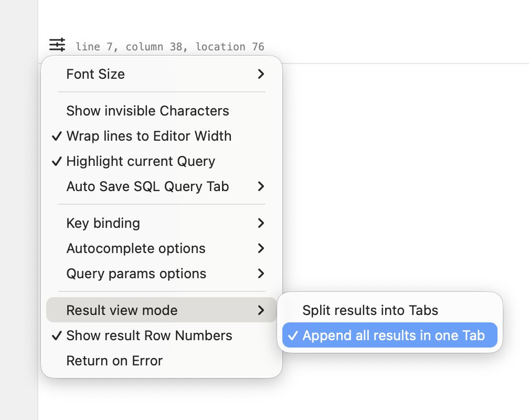Open the Query params options submenu

pyautogui.click(x=161, y=274)
